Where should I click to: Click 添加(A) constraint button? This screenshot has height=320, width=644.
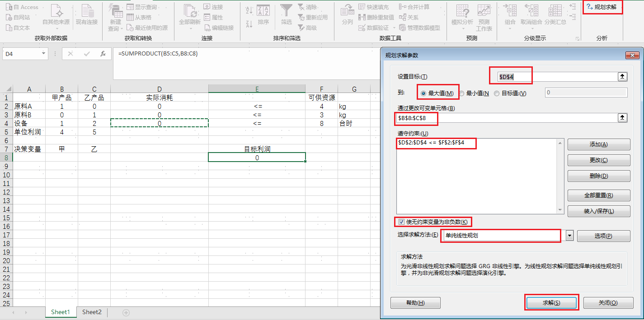599,144
